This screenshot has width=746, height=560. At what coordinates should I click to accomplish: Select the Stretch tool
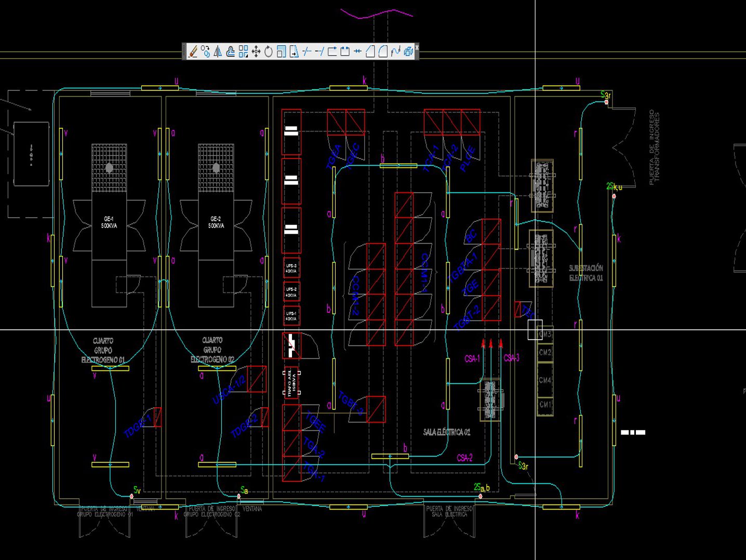(x=294, y=51)
